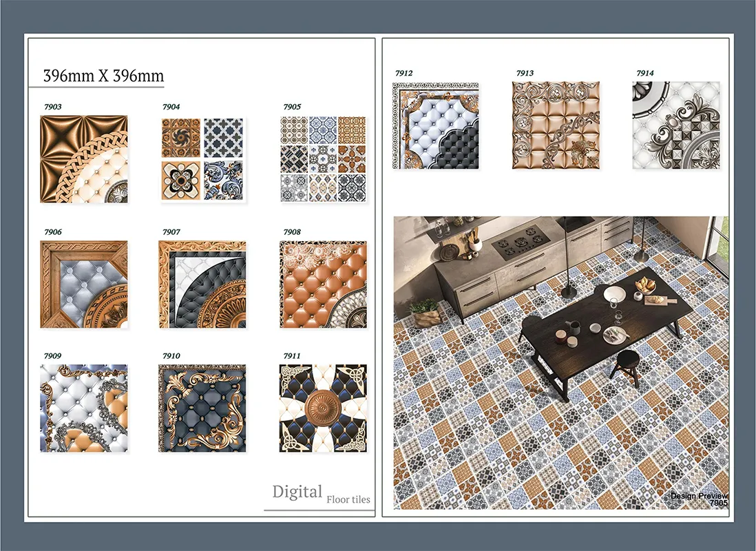
Task: Open the 7911 blue star medallion tile
Action: pos(323,408)
